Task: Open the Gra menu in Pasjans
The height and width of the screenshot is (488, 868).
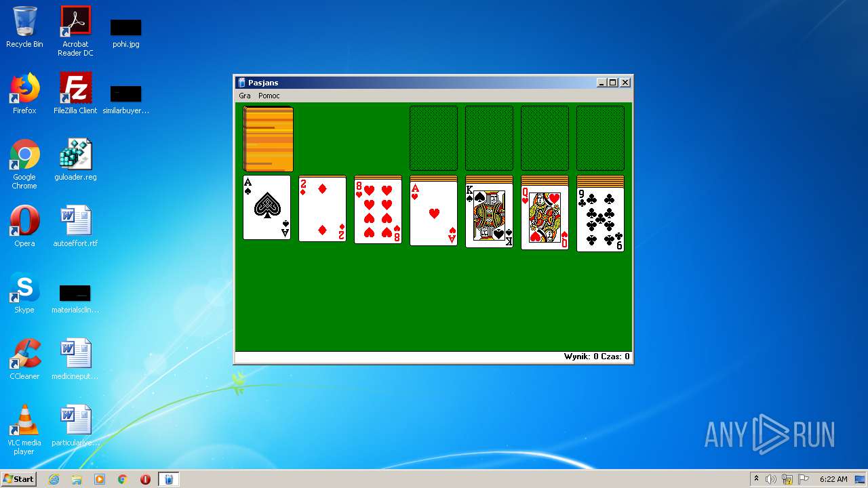Action: tap(244, 96)
